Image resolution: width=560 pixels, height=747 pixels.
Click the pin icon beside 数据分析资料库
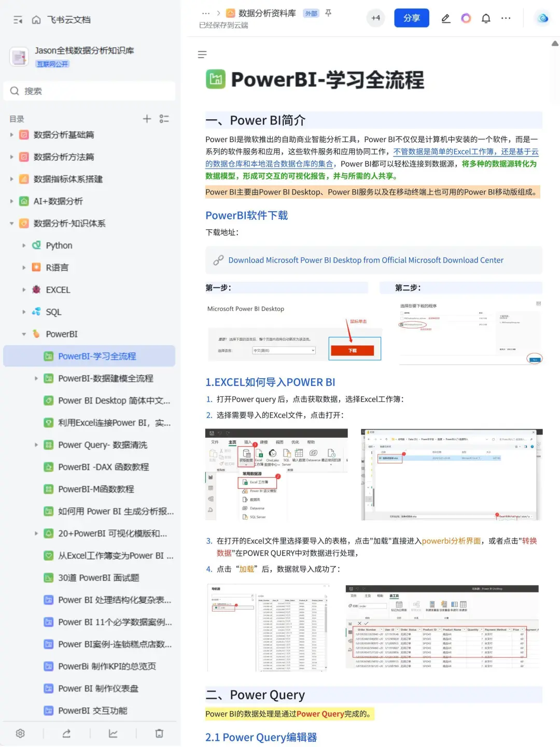point(328,13)
